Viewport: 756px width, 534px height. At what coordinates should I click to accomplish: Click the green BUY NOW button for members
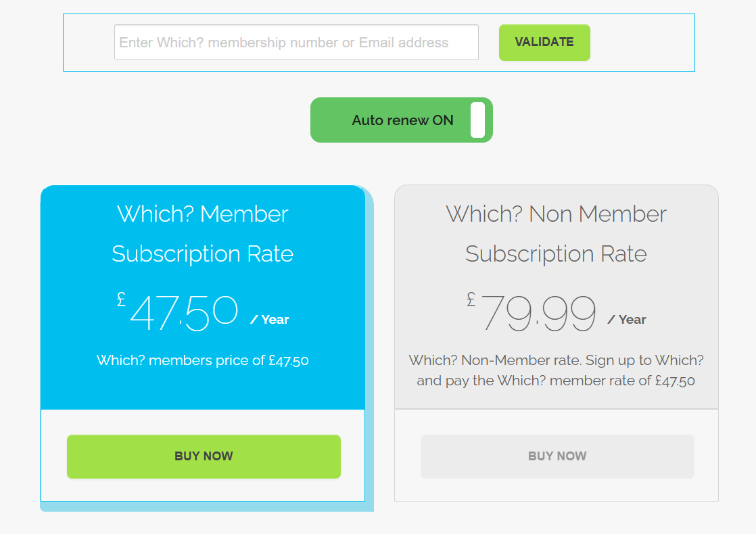click(204, 456)
